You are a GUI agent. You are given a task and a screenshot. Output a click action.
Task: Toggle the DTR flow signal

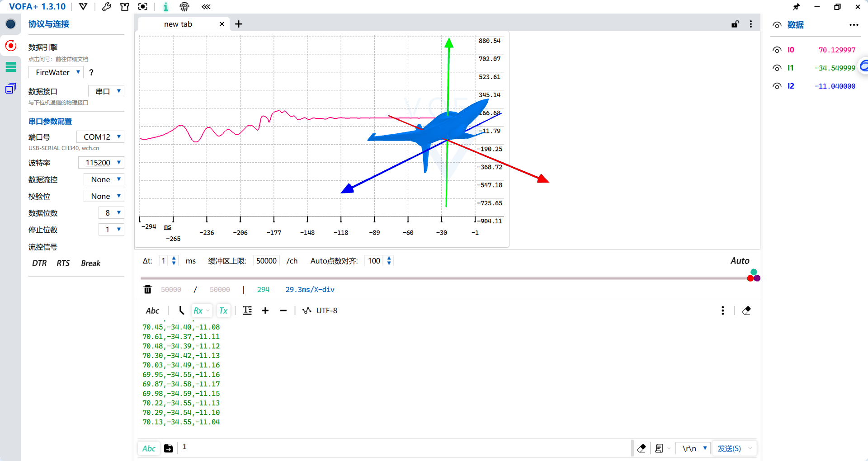click(39, 263)
